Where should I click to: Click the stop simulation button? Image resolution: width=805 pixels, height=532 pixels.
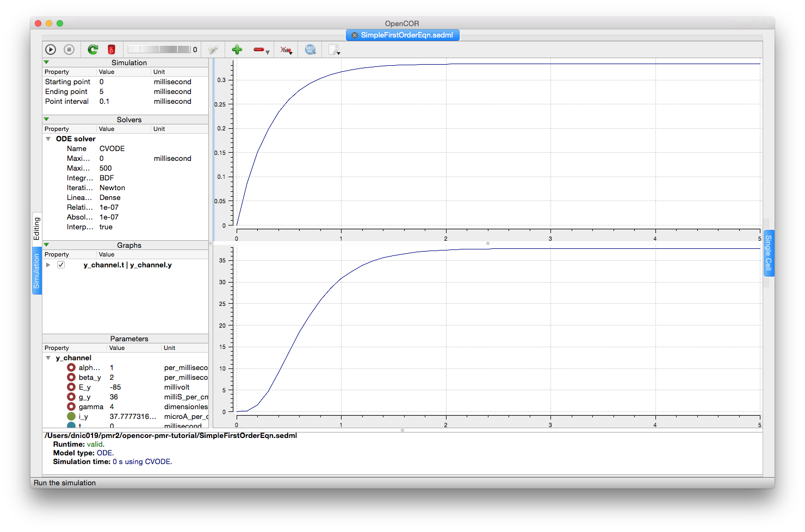[x=69, y=49]
